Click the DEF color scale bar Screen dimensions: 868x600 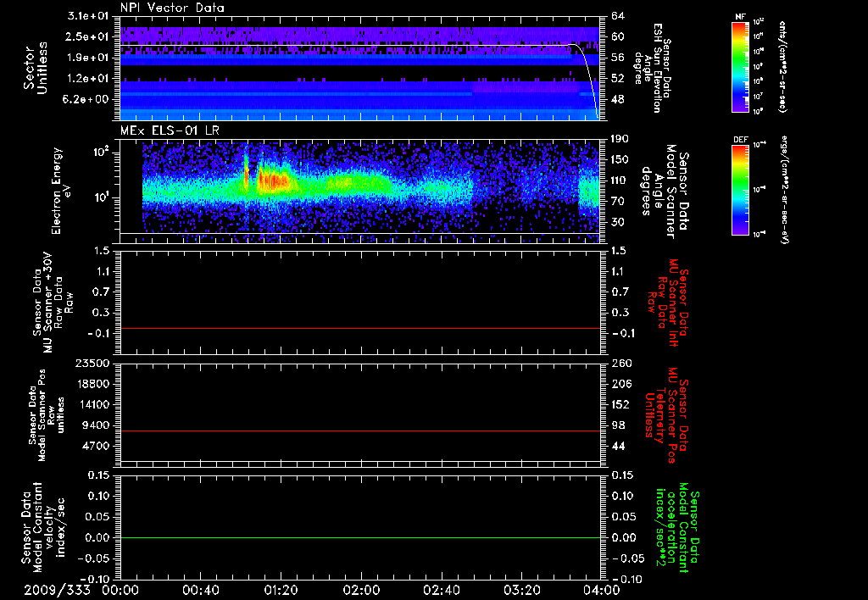point(740,190)
